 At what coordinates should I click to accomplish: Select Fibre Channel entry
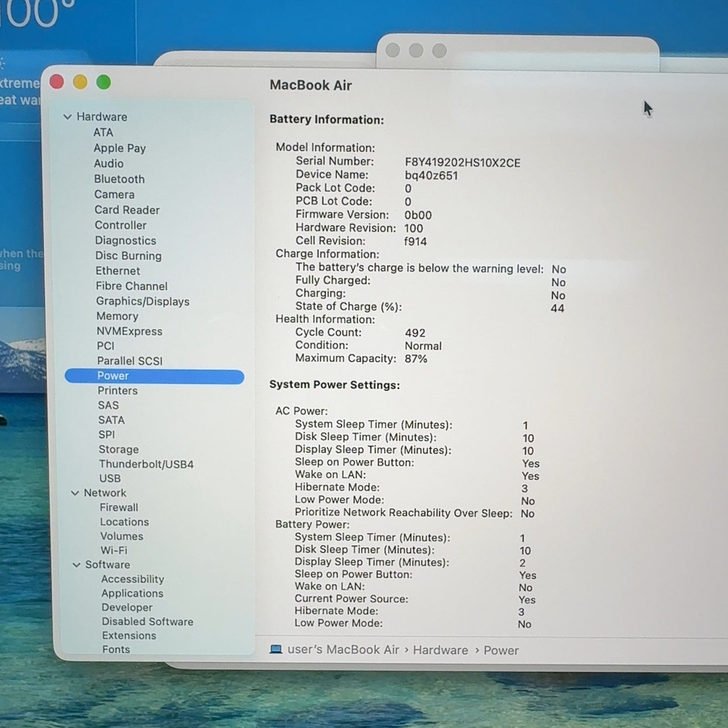coord(132,286)
